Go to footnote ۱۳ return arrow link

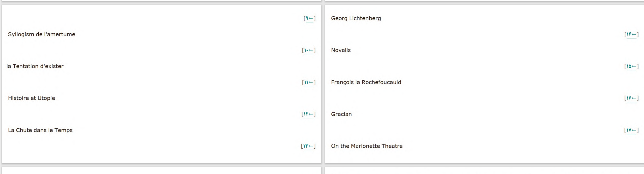(308, 146)
